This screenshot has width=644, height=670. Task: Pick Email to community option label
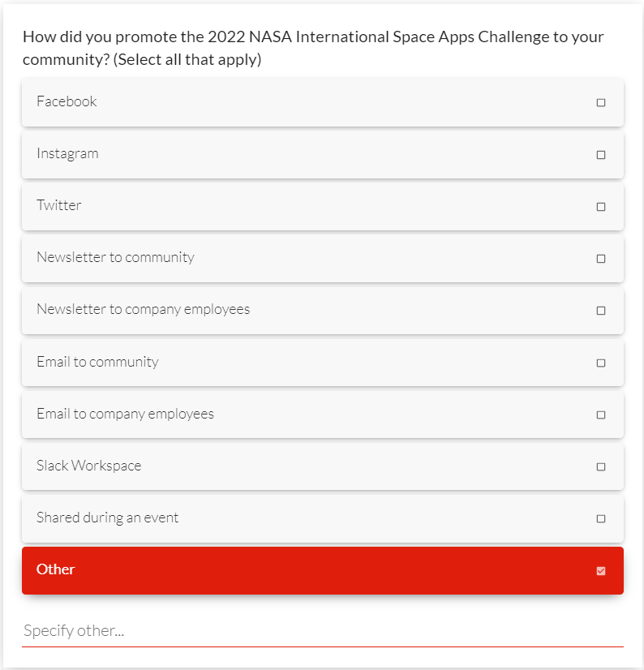97,362
